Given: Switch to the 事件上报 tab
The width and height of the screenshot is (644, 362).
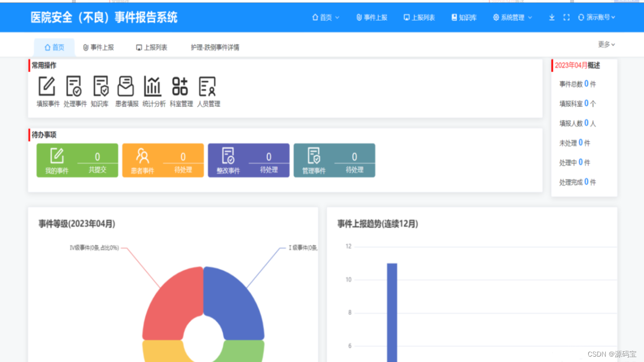Looking at the screenshot, I should 98,48.
